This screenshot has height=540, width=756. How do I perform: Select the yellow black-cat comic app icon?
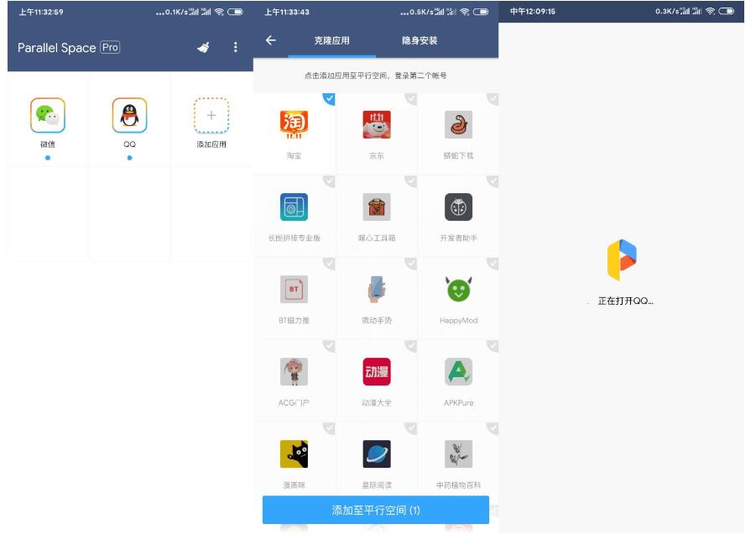(x=295, y=454)
